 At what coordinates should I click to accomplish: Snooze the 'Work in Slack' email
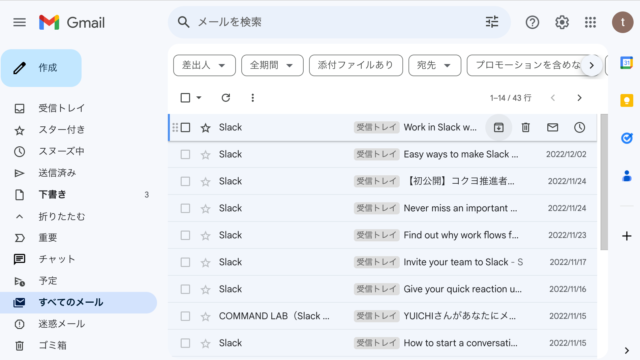pyautogui.click(x=579, y=127)
